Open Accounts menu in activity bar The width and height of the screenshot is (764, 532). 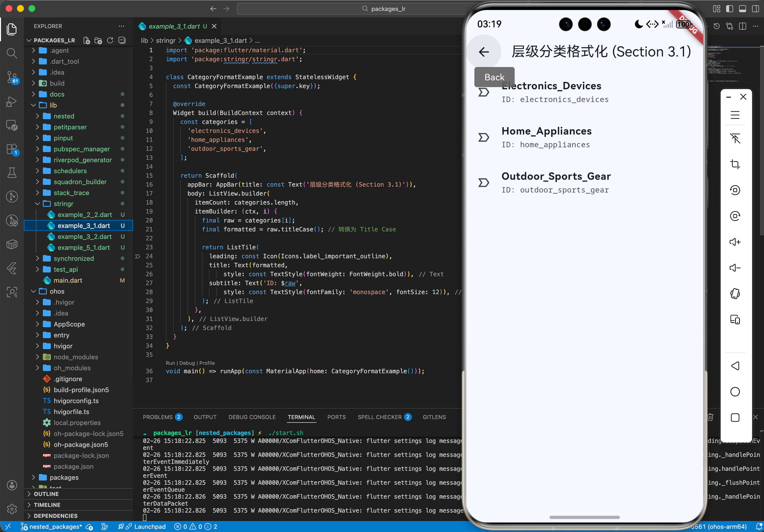(x=12, y=485)
